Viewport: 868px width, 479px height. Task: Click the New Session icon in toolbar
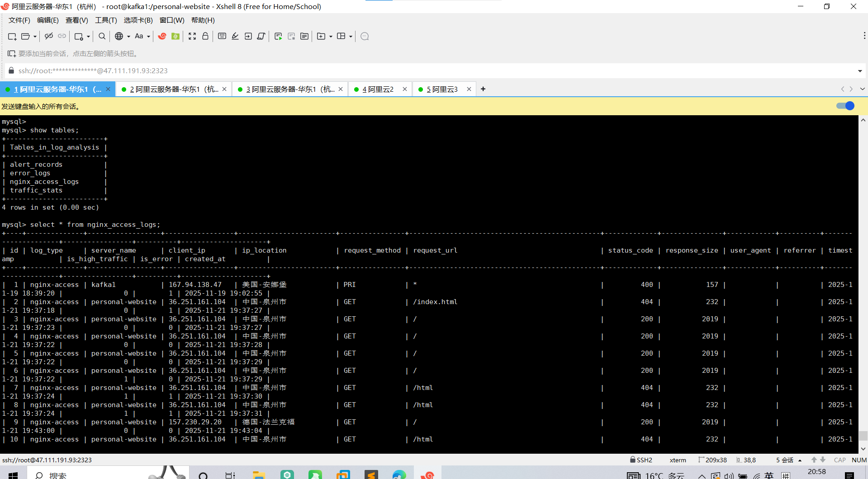click(x=12, y=36)
